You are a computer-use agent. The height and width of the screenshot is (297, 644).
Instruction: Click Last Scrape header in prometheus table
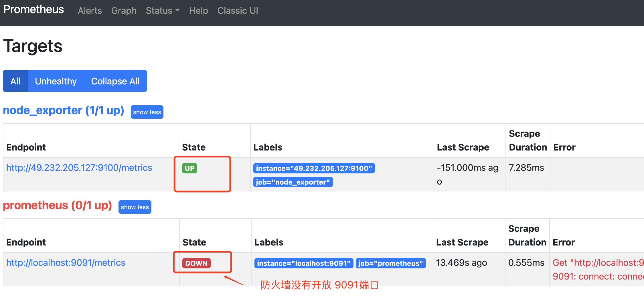point(462,242)
